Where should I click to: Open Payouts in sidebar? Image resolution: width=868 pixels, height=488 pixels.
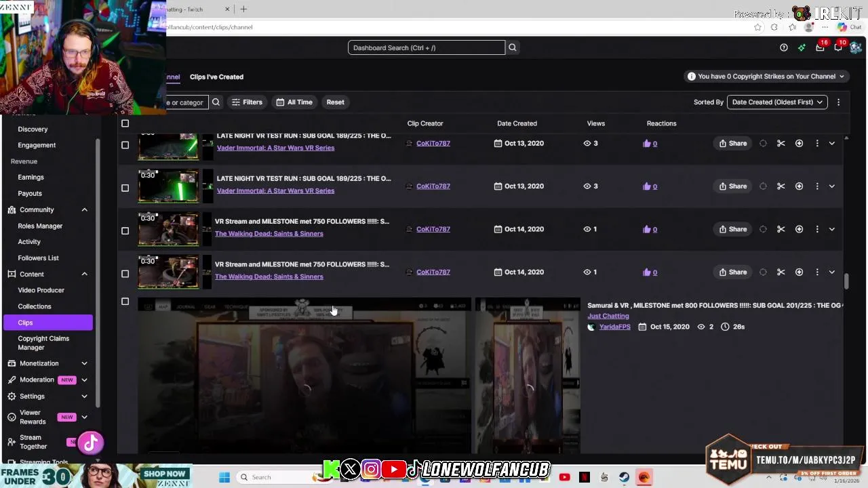point(29,193)
